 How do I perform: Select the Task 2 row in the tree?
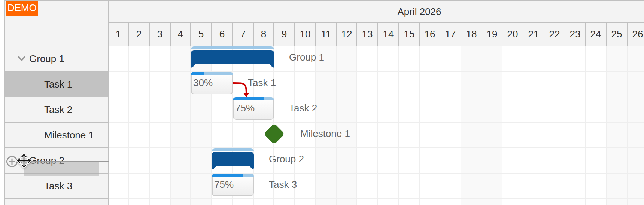tap(58, 110)
